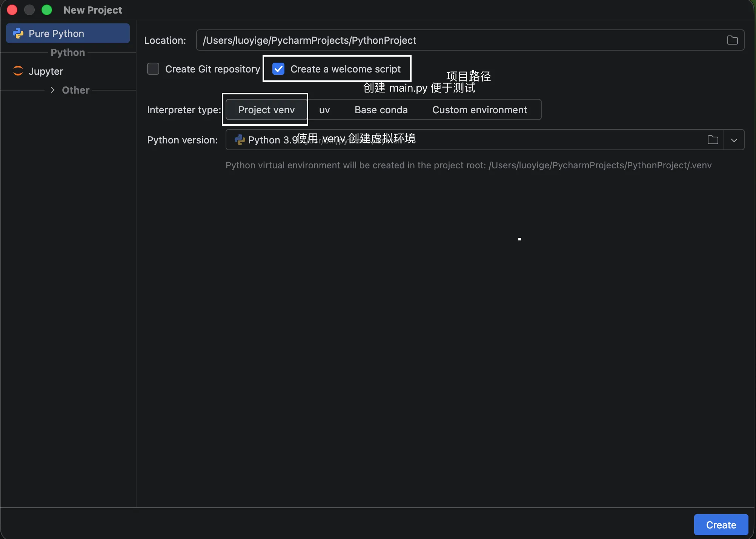Click the Create button
This screenshot has width=756, height=539.
(721, 525)
